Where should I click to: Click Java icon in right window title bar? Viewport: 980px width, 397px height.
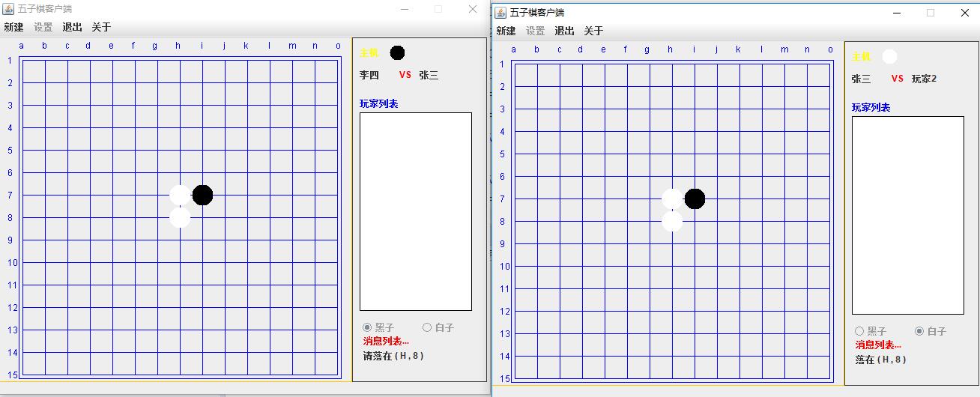coord(500,12)
